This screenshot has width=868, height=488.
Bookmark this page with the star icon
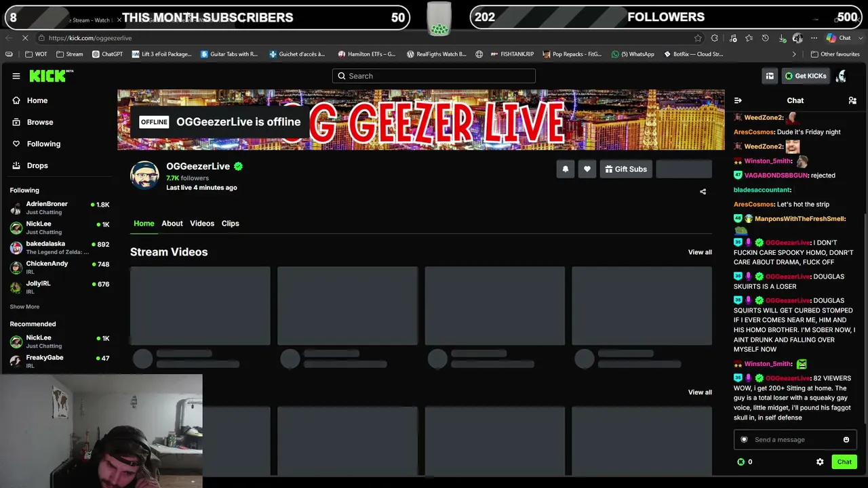pyautogui.click(x=698, y=38)
